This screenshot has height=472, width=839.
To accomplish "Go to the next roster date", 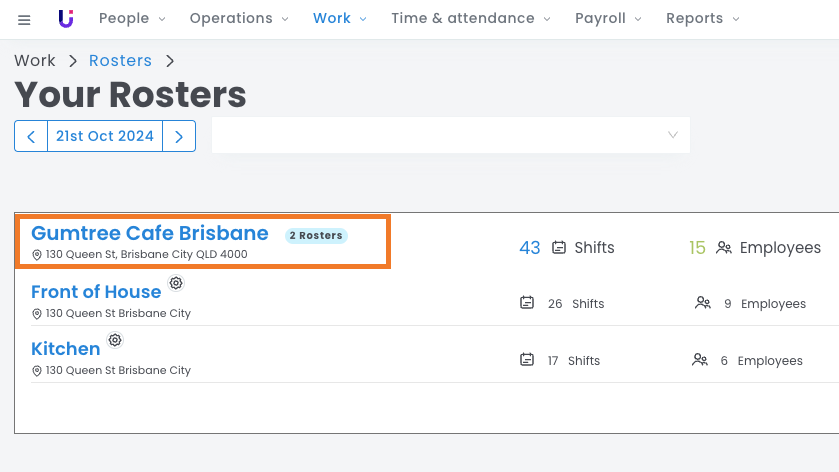I will point(179,136).
